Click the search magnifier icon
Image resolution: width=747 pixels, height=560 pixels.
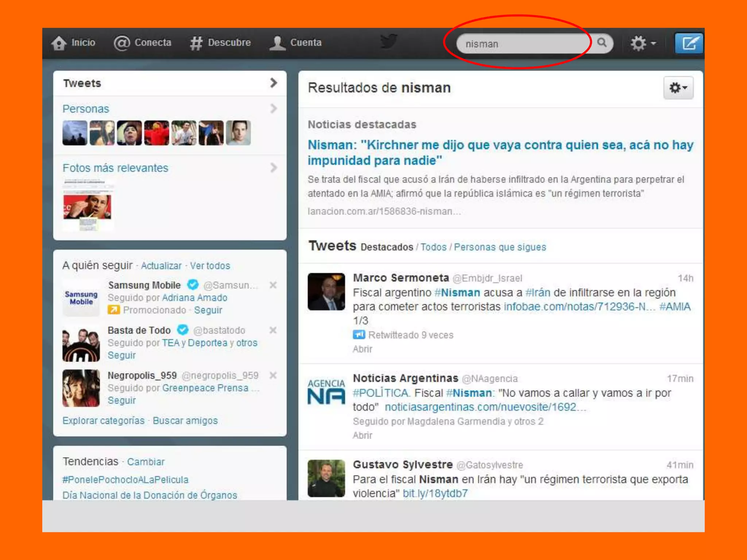tap(602, 43)
